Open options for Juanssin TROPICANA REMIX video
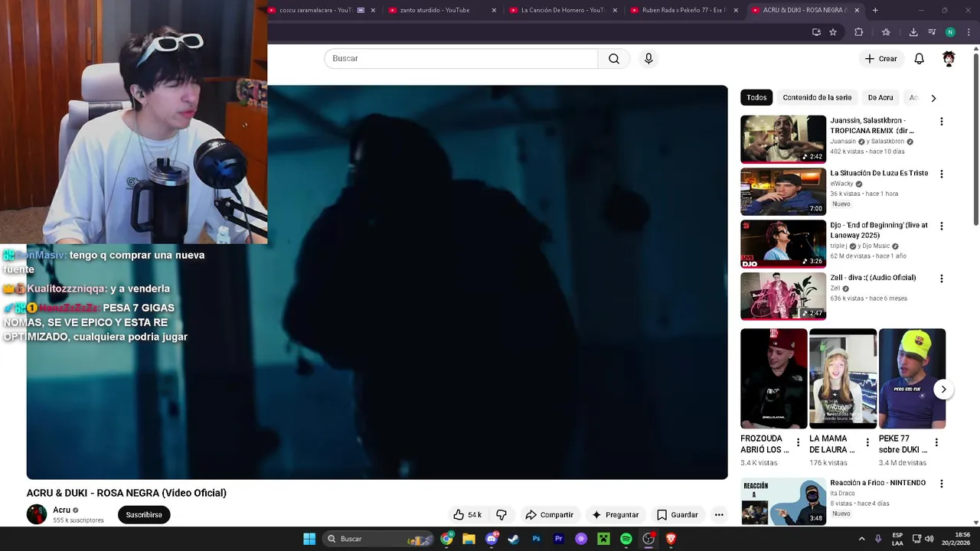 click(942, 122)
